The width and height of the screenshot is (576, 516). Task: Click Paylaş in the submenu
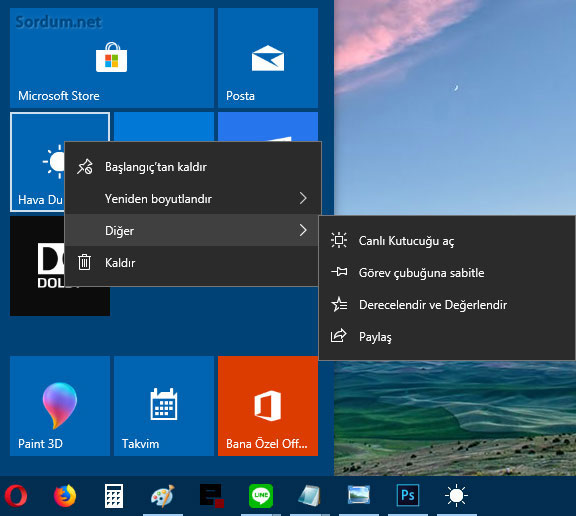click(x=447, y=337)
